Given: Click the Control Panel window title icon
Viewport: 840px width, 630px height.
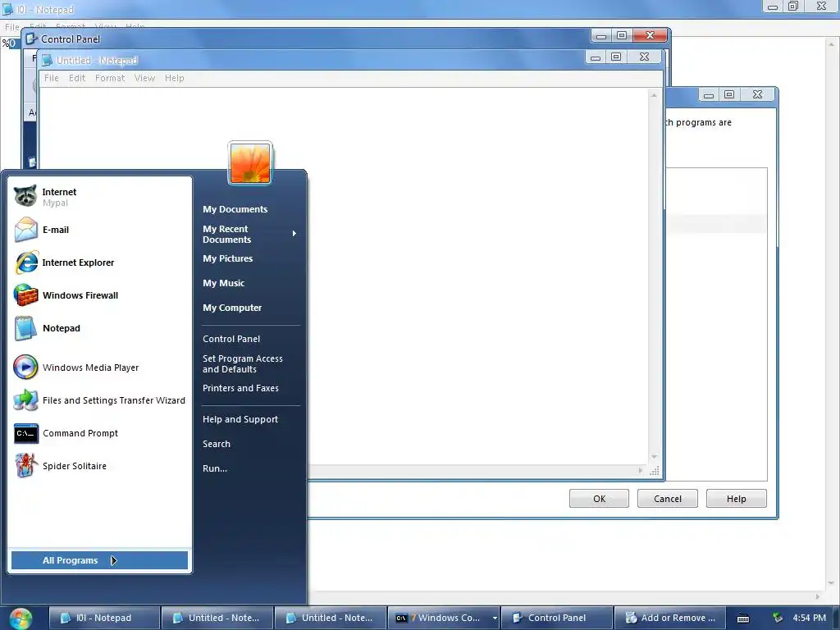Looking at the screenshot, I should (x=32, y=39).
